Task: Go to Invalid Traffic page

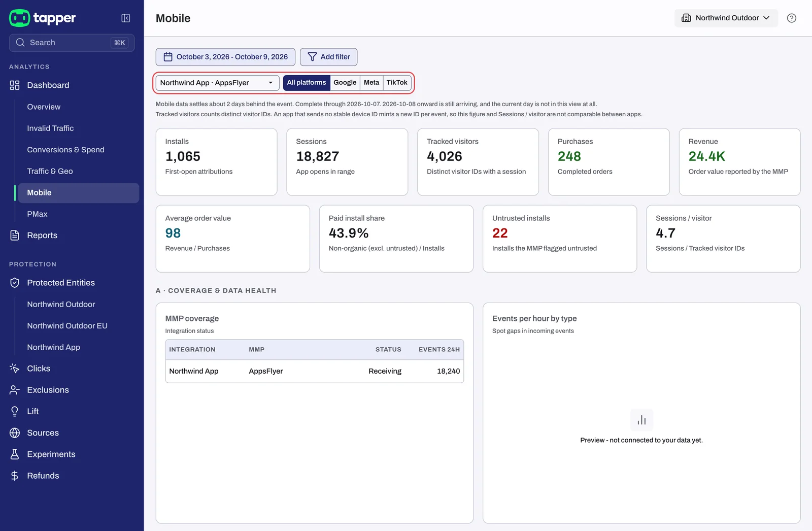Action: 50,128
